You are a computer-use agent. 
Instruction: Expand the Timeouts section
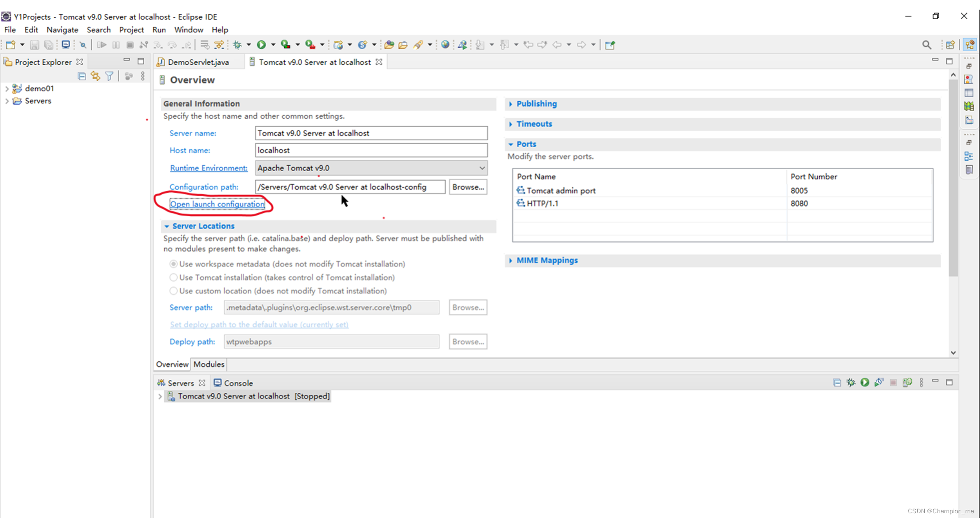click(x=510, y=124)
